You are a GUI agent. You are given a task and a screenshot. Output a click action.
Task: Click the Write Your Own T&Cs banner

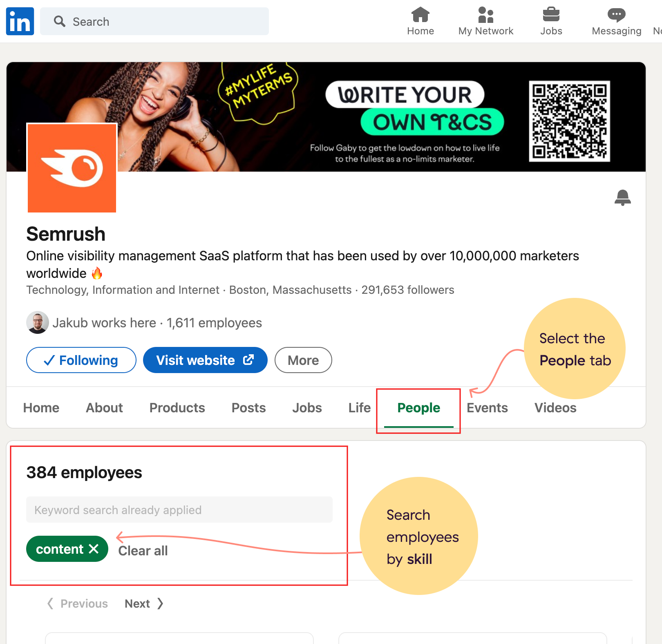click(414, 108)
